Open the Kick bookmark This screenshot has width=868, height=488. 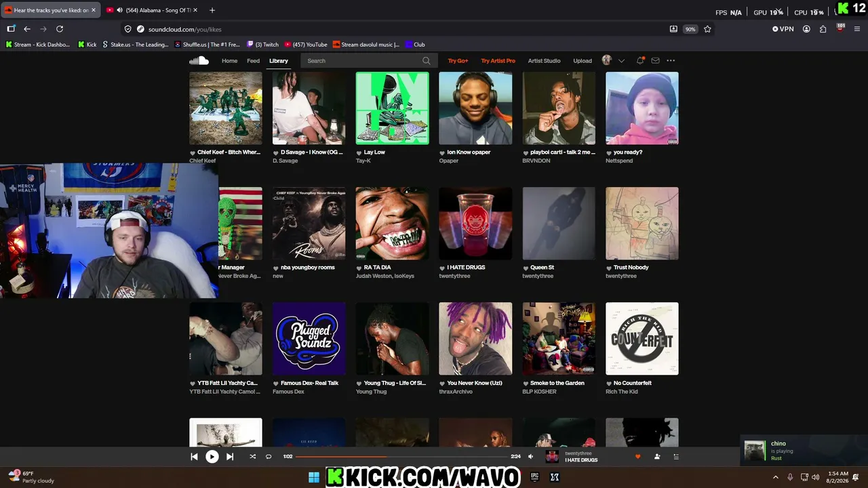87,45
